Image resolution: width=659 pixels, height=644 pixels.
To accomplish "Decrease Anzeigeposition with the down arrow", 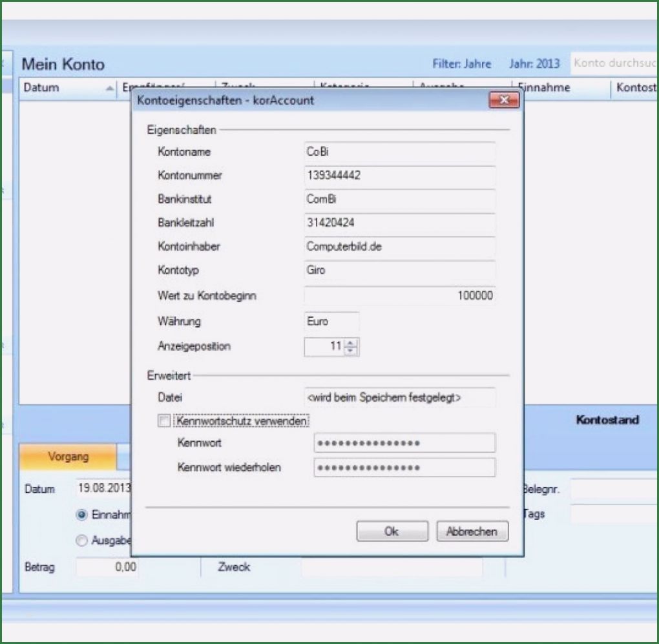I will click(x=350, y=351).
